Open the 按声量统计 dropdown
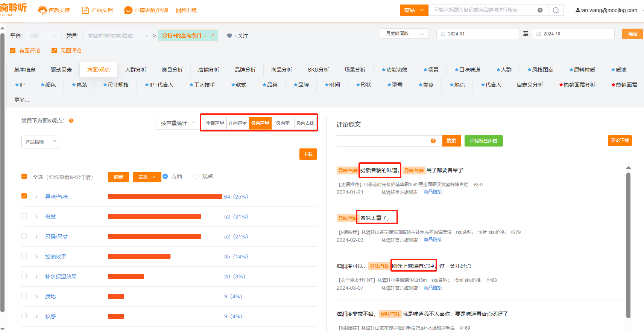 click(178, 123)
